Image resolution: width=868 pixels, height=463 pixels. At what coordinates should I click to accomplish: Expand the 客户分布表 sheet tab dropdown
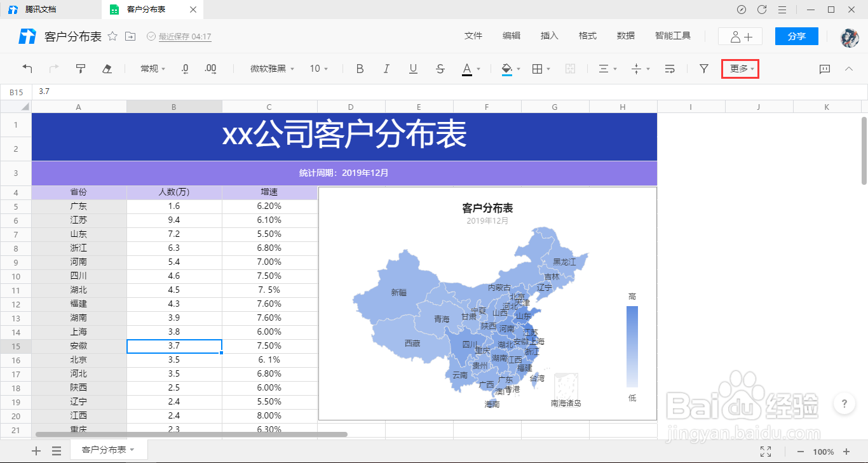(132, 449)
